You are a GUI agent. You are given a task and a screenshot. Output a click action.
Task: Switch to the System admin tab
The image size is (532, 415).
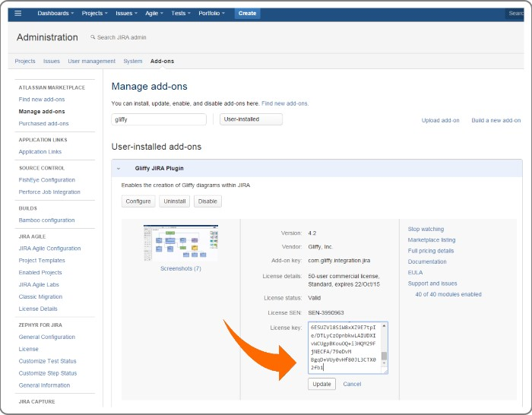pyautogui.click(x=133, y=61)
